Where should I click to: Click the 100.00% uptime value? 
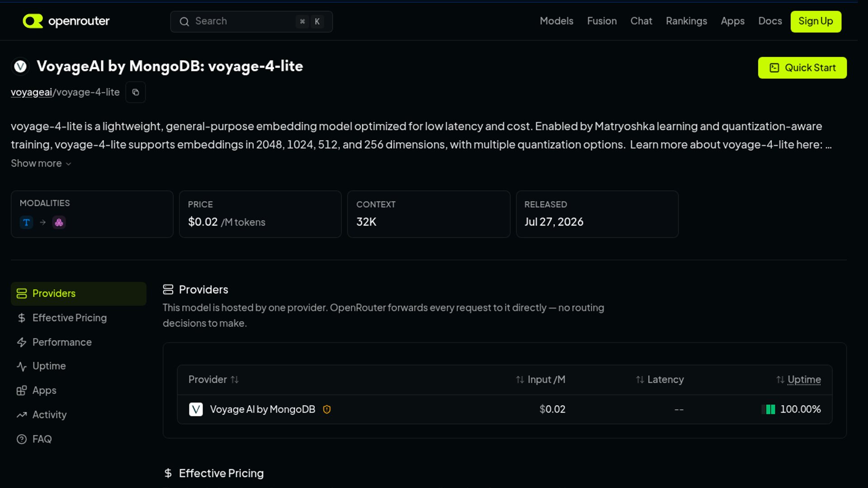[800, 409]
